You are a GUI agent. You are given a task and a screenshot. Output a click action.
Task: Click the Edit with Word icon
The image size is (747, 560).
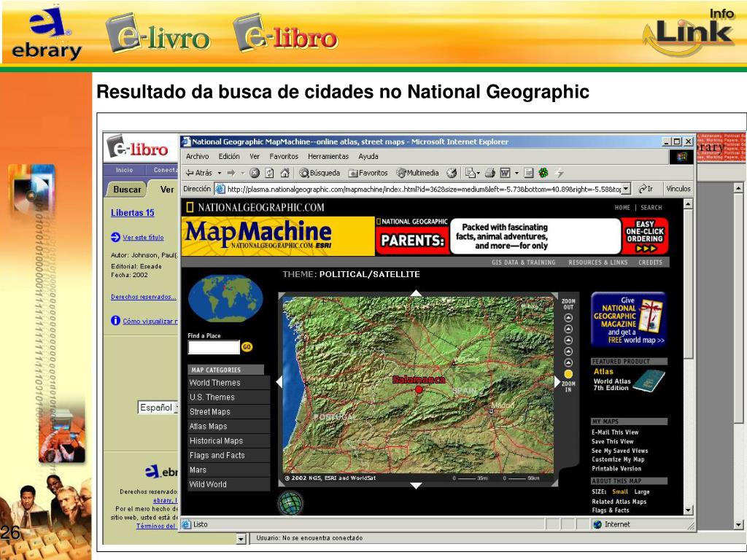click(x=505, y=173)
